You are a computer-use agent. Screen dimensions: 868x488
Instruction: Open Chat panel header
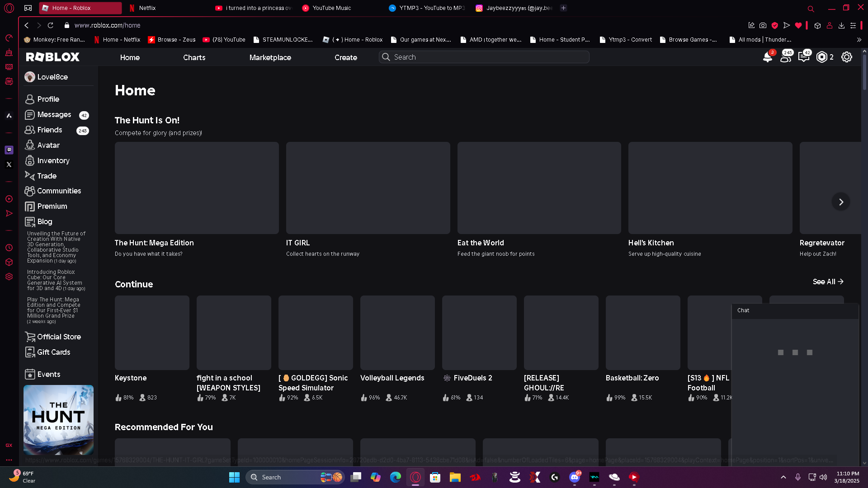795,310
